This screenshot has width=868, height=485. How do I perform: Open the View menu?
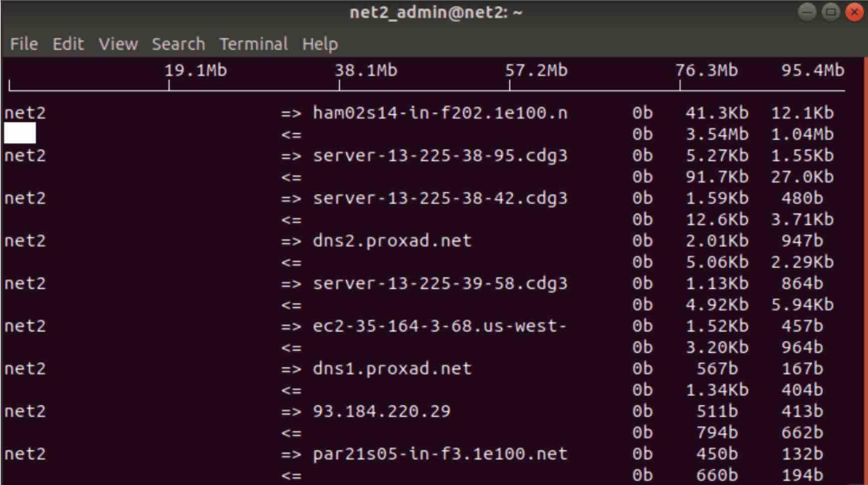pyautogui.click(x=118, y=44)
